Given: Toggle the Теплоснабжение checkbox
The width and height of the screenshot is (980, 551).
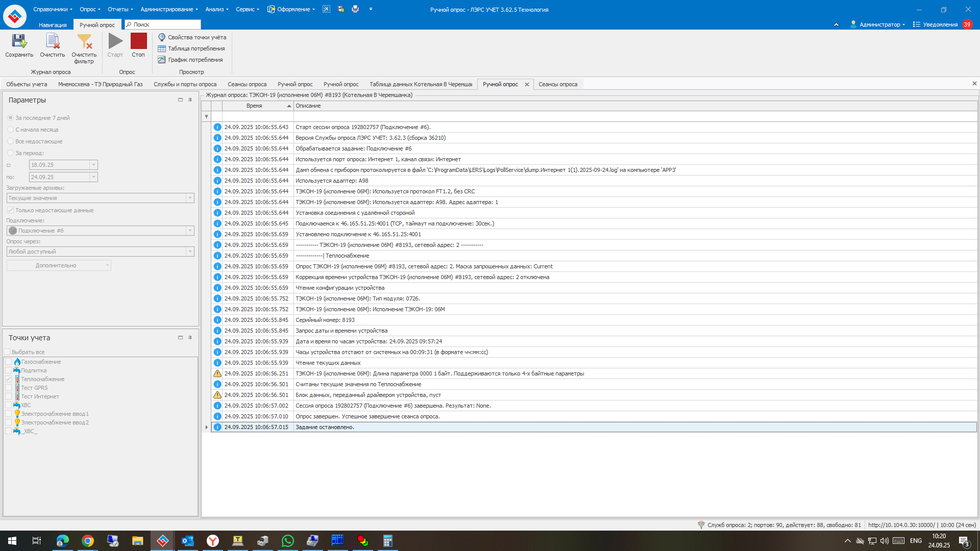Looking at the screenshot, I should click(x=8, y=379).
